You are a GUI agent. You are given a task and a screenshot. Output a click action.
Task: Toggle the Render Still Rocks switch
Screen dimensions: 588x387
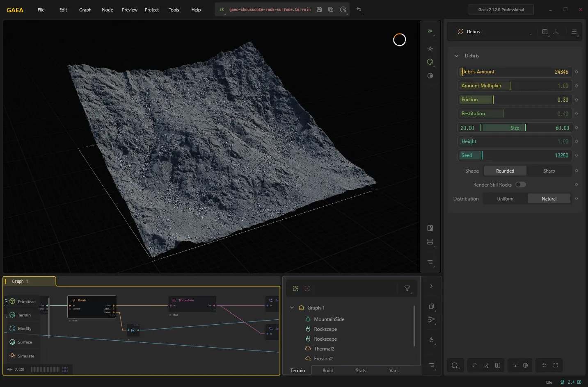tap(521, 185)
